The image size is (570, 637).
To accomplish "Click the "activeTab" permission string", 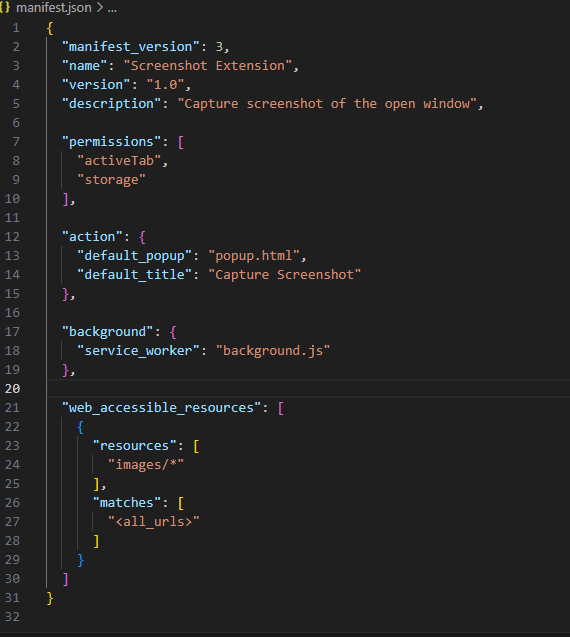I will tap(119, 160).
